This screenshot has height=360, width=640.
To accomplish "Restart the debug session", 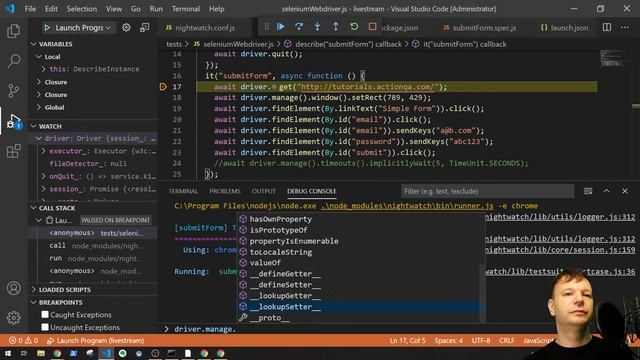I will (354, 27).
